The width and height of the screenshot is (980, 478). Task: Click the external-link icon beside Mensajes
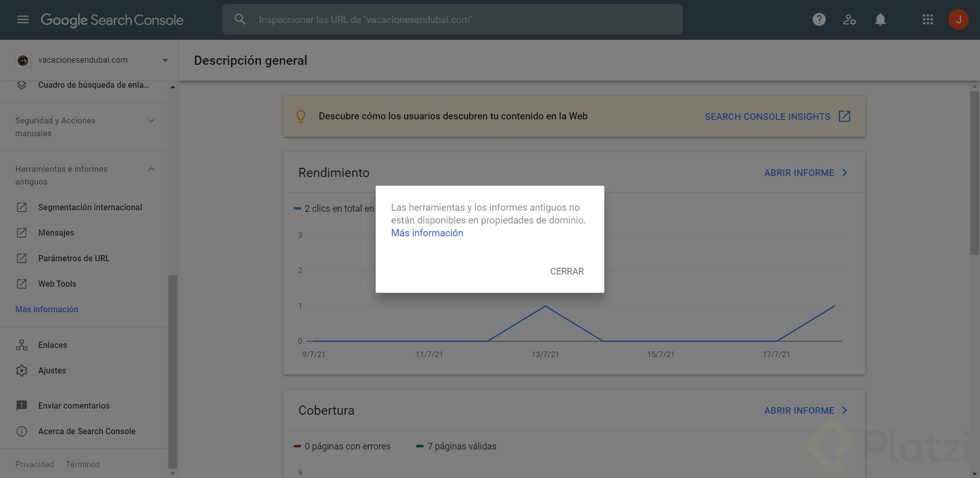click(x=21, y=233)
